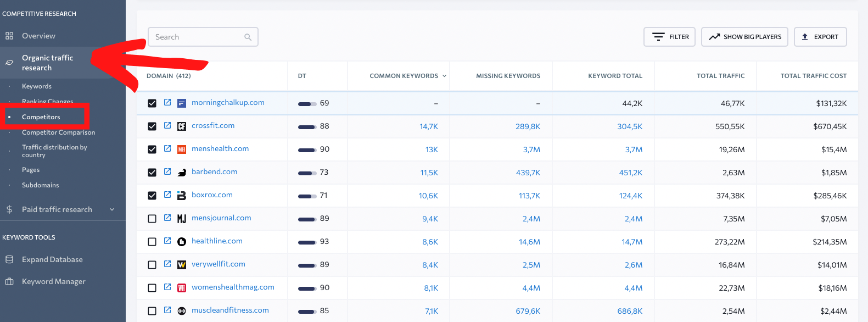Open womenshealthmag.com external link icon
Screen dimensions: 868x322
167,287
